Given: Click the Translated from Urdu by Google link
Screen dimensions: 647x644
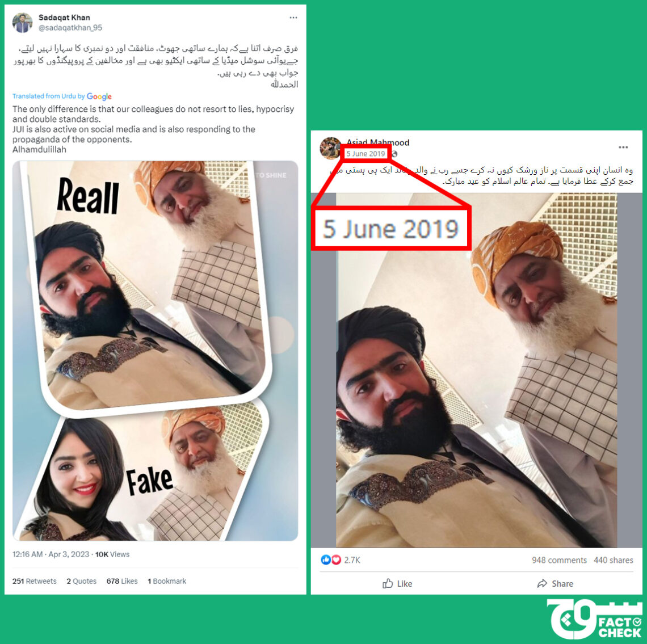Looking at the screenshot, I should [62, 96].
